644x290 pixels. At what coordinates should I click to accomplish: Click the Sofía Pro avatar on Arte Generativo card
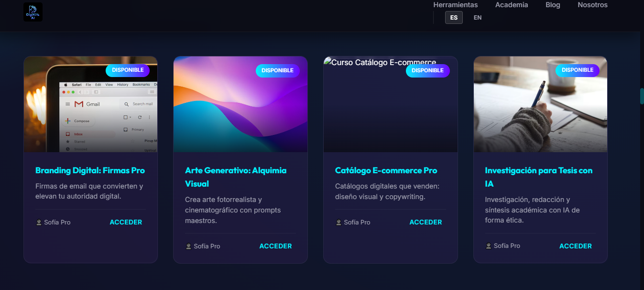tap(188, 246)
